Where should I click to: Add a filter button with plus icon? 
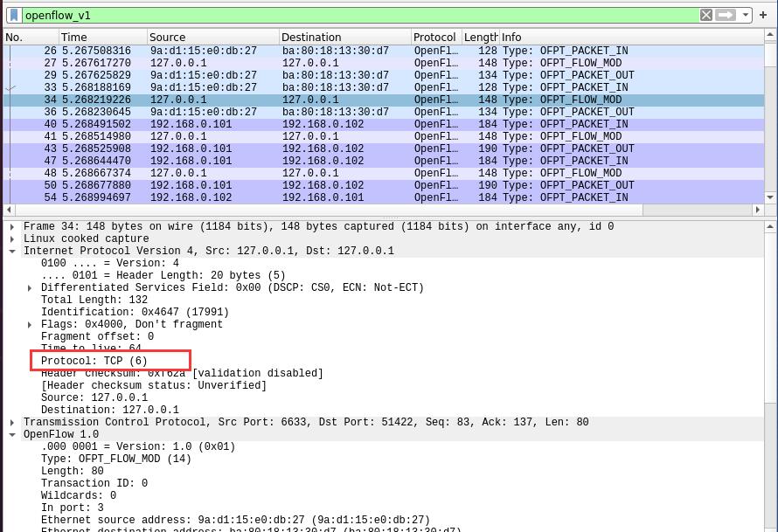point(763,16)
